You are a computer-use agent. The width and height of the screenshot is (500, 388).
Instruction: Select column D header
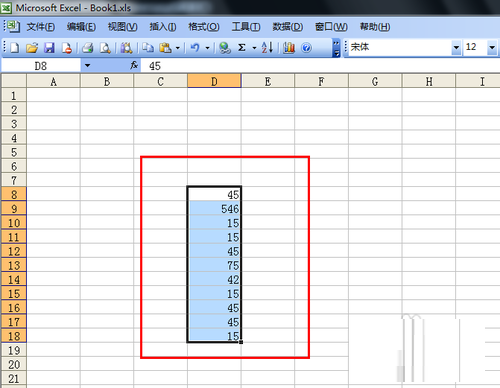[214, 81]
